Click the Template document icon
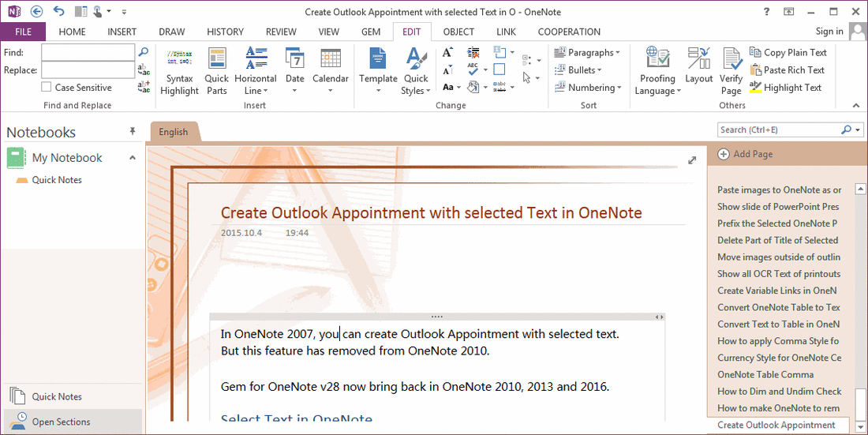The height and width of the screenshot is (435, 868). [378, 58]
